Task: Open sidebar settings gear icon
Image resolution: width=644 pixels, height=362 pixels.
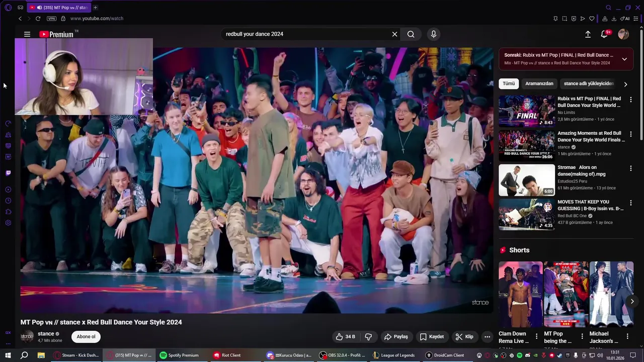Action: click(8, 223)
